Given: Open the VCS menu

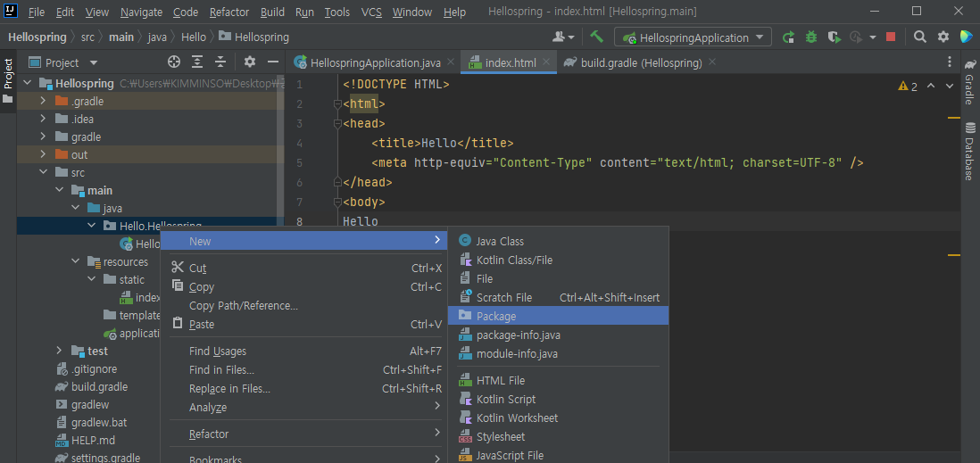Looking at the screenshot, I should pos(371,12).
